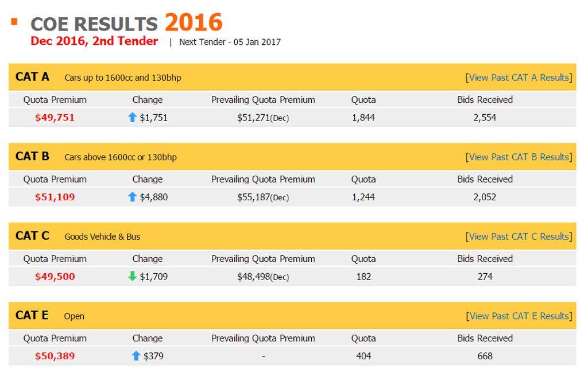Click the CAT A quota premium $49,751
The width and height of the screenshot is (588, 392).
pyautogui.click(x=55, y=118)
